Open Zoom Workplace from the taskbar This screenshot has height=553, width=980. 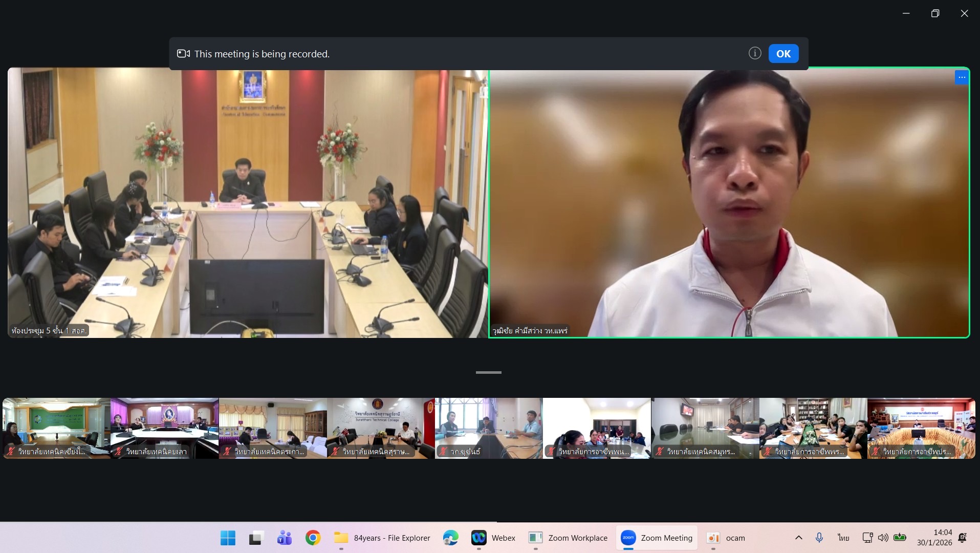click(x=568, y=538)
